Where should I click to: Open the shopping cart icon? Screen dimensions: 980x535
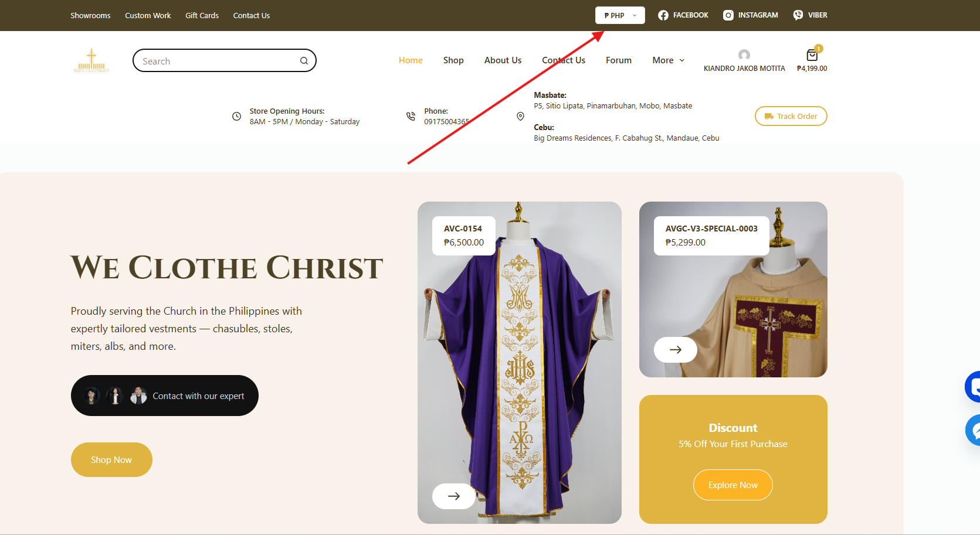[812, 56]
